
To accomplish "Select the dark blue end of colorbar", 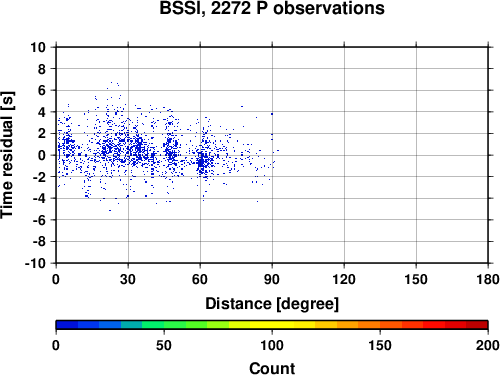I will 67,325.
